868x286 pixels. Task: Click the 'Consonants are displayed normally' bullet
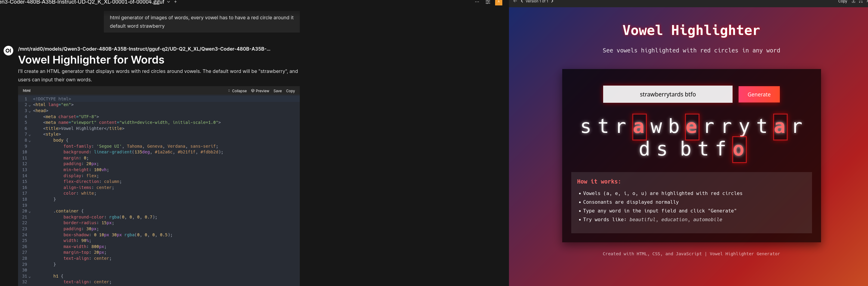point(631,202)
